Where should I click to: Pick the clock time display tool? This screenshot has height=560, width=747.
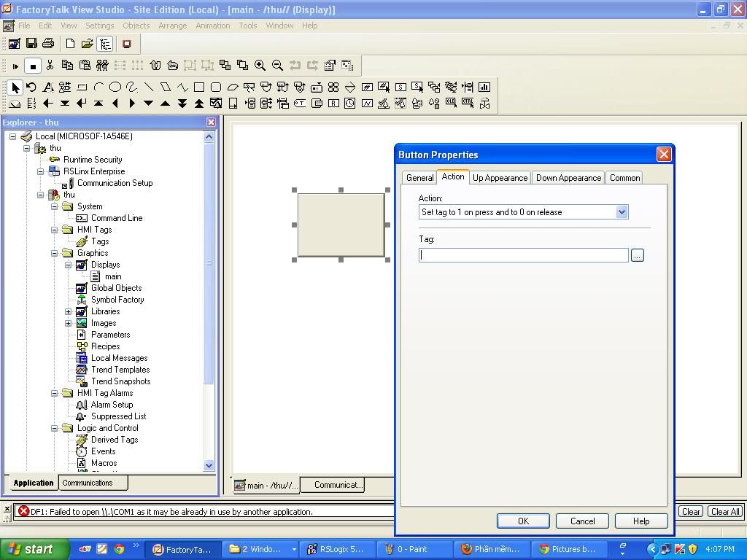pyautogui.click(x=350, y=104)
